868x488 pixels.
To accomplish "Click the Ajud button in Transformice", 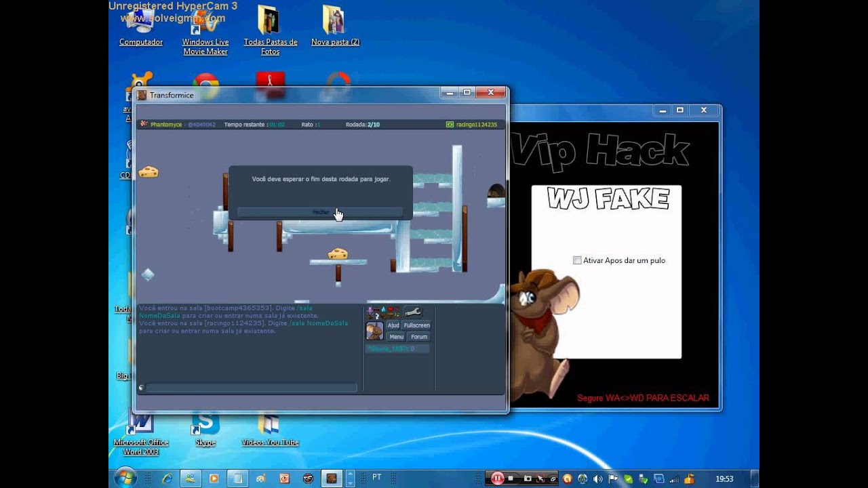I will click(393, 325).
